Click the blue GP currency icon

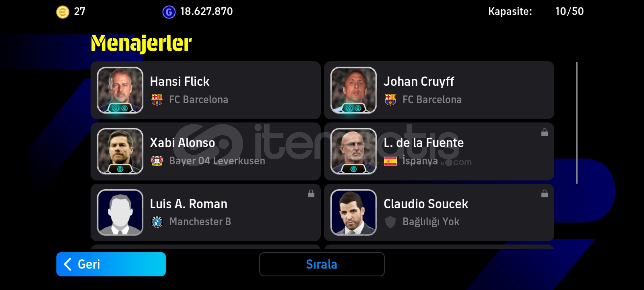169,12
